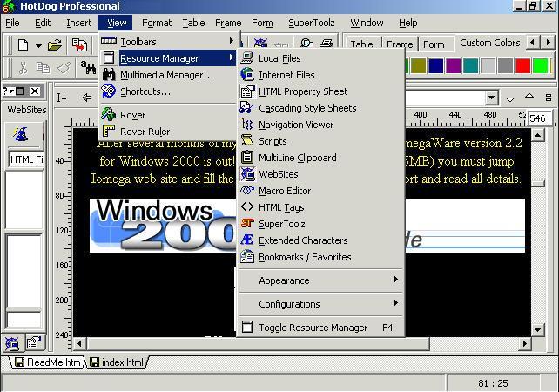559x392 pixels.
Task: Pick the red color swatch
Action: pyautogui.click(x=522, y=66)
